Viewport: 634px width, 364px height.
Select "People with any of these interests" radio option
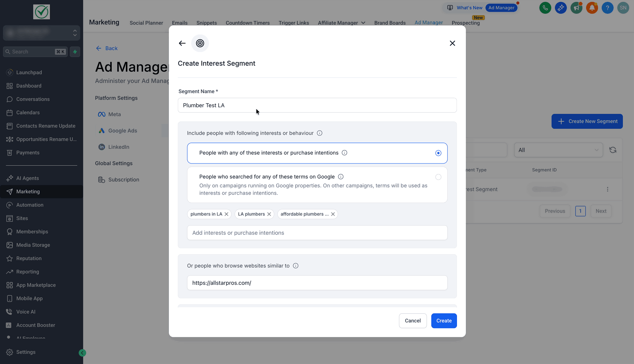(438, 153)
